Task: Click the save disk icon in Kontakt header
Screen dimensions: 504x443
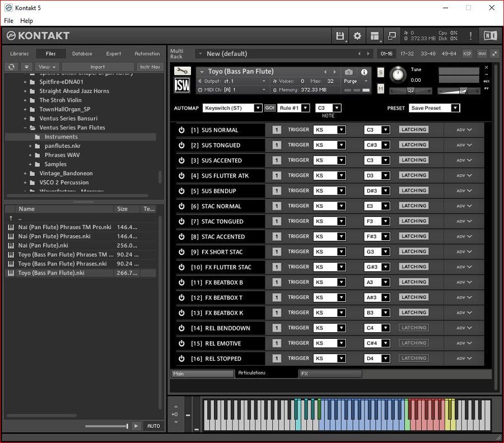Action: pos(340,36)
